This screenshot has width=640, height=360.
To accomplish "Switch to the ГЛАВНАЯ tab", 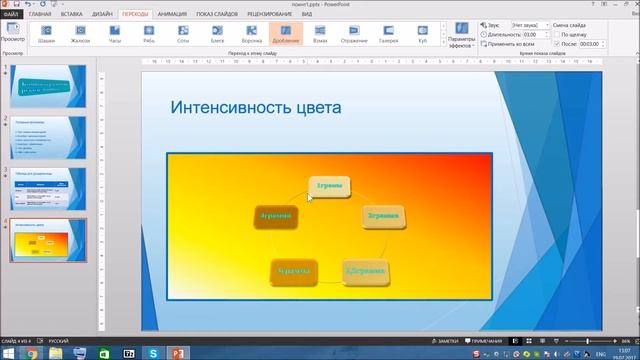I will click(x=40, y=14).
